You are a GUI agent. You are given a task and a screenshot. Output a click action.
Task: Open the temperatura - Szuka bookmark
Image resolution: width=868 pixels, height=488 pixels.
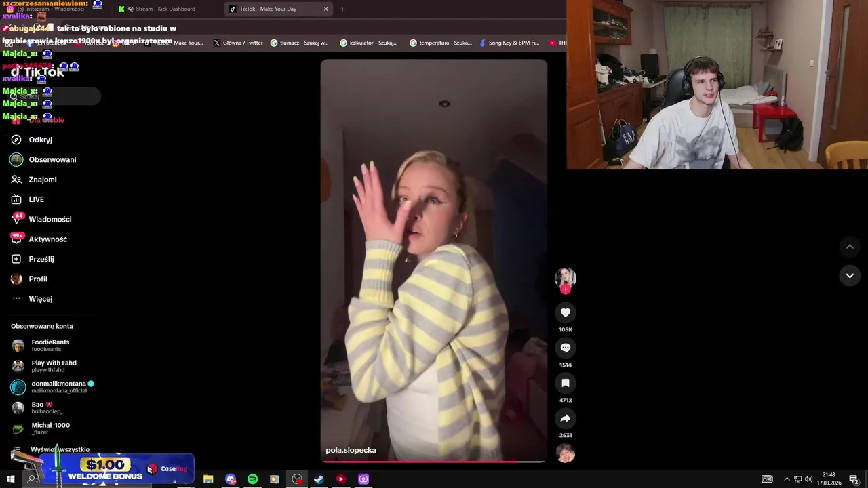pyautogui.click(x=440, y=43)
